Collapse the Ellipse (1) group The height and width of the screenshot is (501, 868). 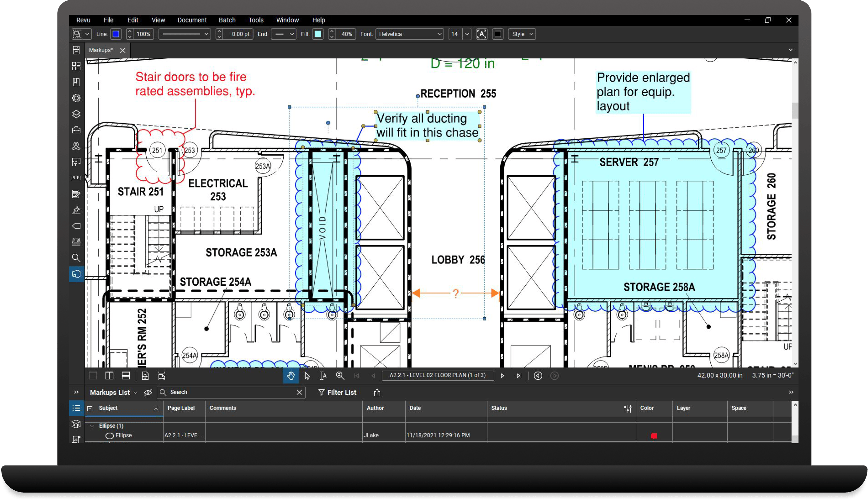92,426
